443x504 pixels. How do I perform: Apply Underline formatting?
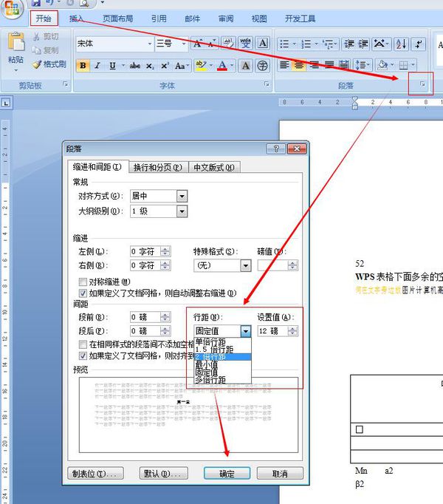(x=112, y=66)
